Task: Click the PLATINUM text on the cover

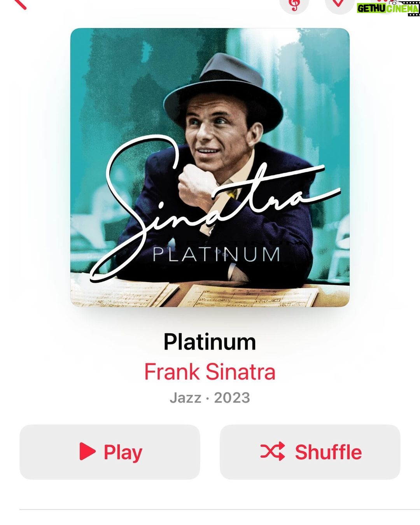Action: (216, 255)
